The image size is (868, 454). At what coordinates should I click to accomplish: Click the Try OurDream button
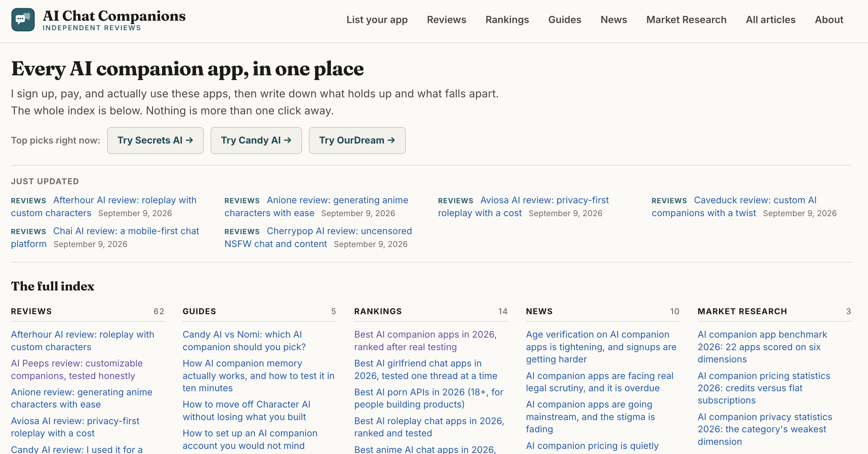(357, 140)
